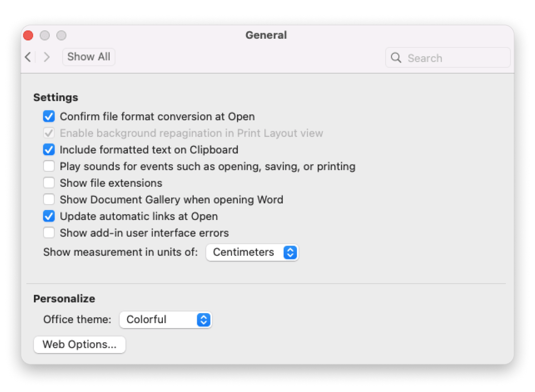
Task: Disable Include formatted text on Clipboard
Action: (x=49, y=149)
